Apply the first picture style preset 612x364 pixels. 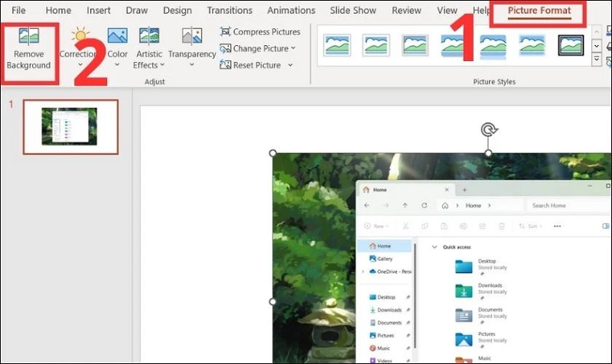point(337,46)
